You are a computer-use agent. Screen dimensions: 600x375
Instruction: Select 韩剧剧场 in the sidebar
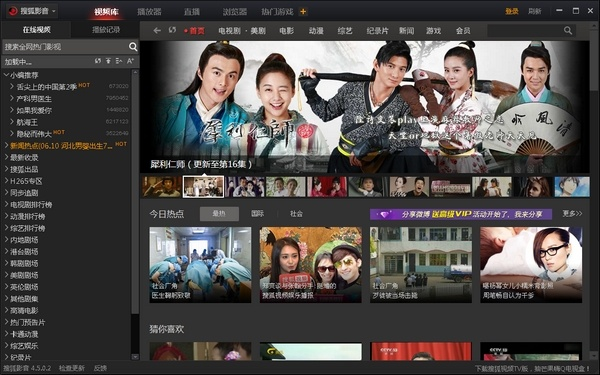click(24, 263)
